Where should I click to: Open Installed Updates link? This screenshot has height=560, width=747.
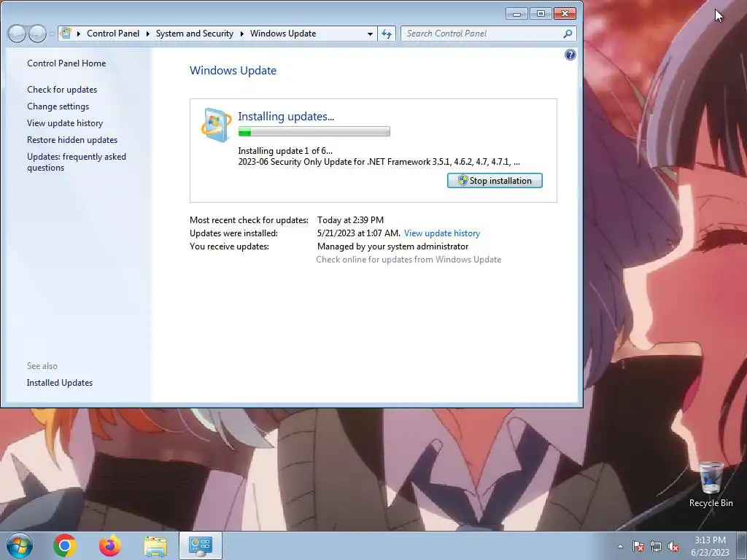(60, 382)
